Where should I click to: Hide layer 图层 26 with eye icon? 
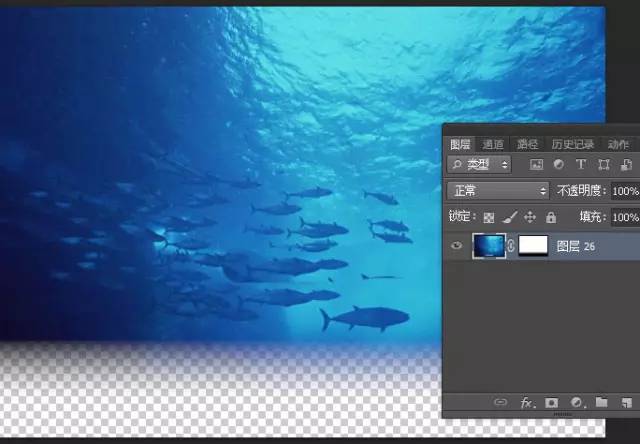tap(457, 246)
